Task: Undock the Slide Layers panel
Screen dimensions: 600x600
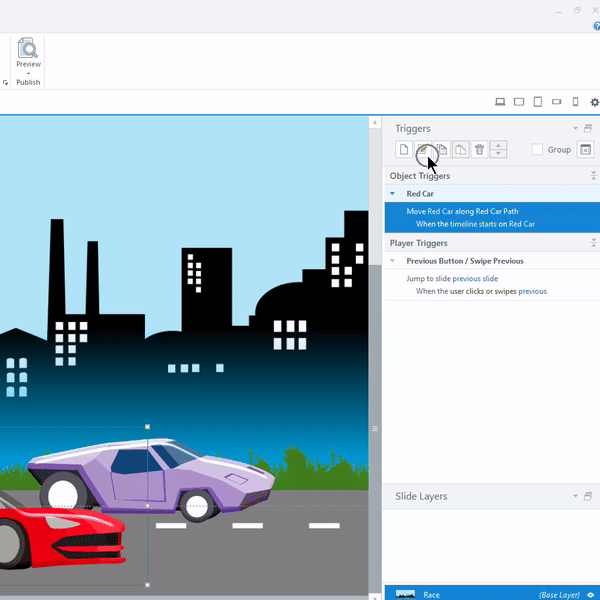Action: pyautogui.click(x=588, y=496)
